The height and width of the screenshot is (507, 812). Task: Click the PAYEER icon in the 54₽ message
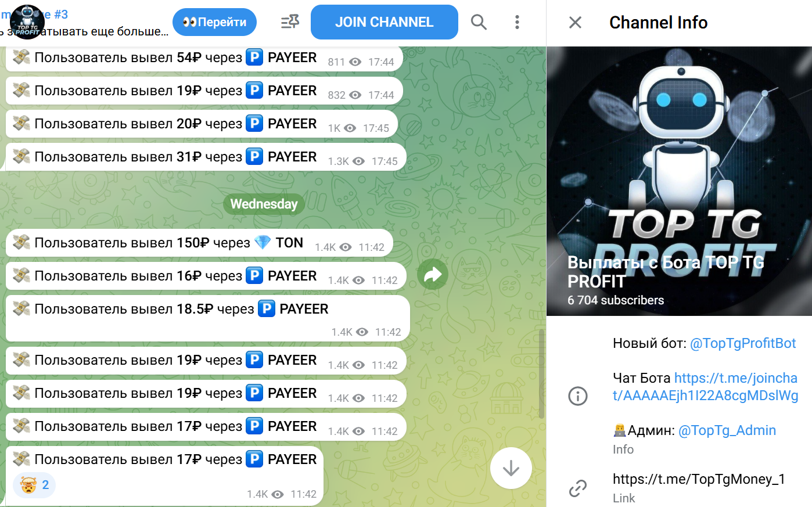(254, 57)
